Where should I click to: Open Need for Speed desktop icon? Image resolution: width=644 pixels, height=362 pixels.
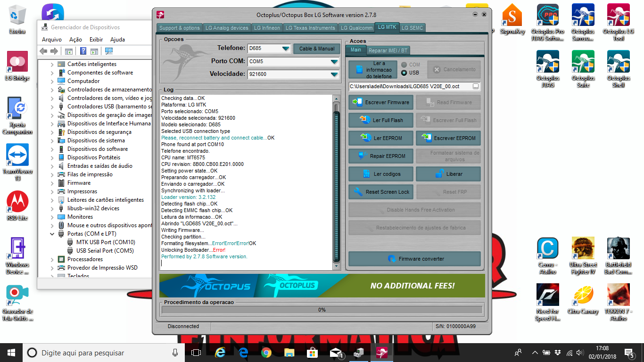click(x=548, y=303)
